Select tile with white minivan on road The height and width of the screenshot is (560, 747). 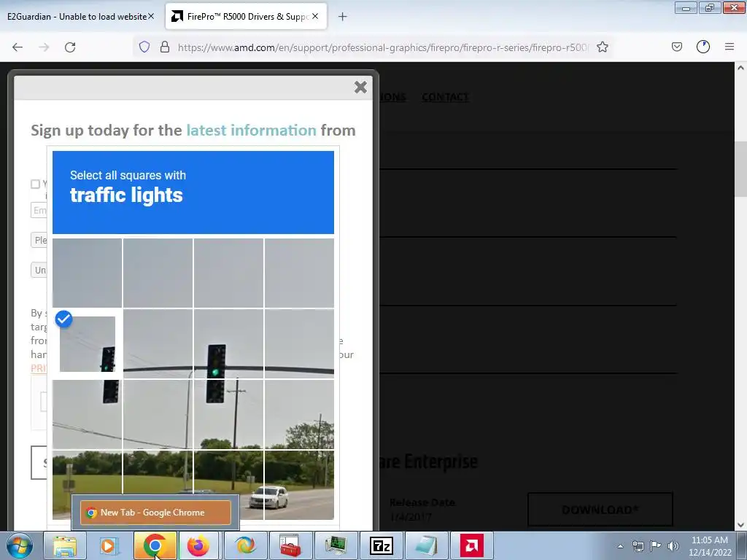tap(299, 485)
